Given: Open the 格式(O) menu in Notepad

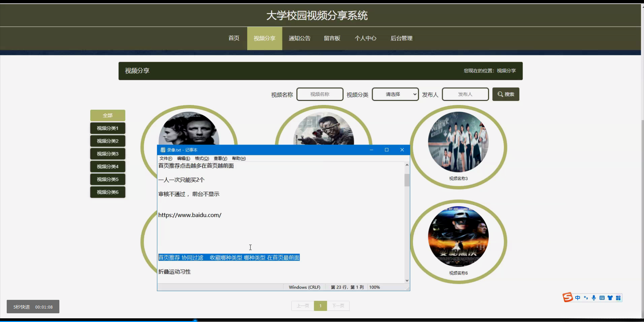Looking at the screenshot, I should point(201,158).
